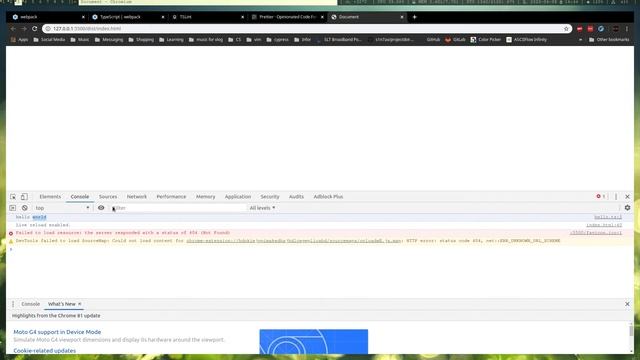Show hidden bookmarks overflow chevron
640x360 pixels.
click(580, 40)
